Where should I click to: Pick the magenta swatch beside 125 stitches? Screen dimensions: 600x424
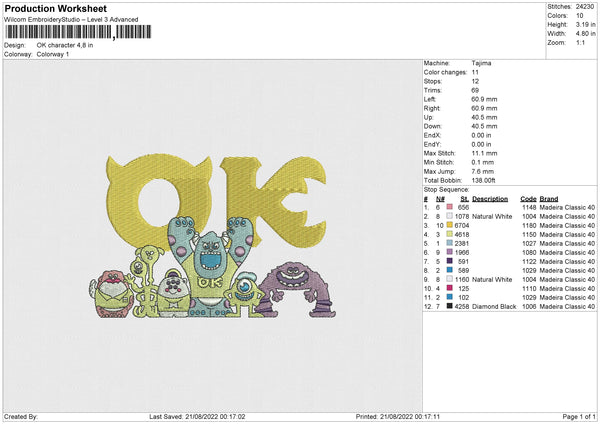[450, 288]
